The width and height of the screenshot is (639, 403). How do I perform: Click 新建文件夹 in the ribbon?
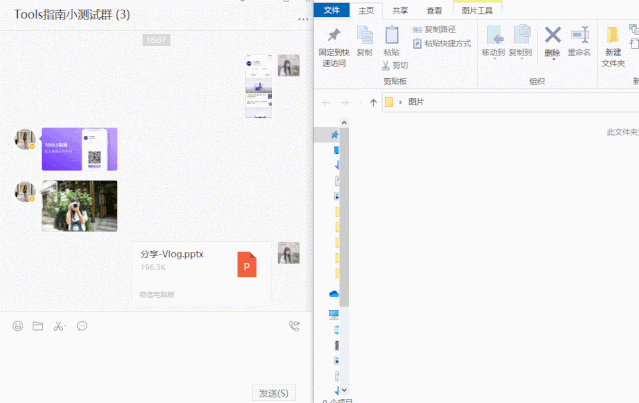(x=613, y=47)
